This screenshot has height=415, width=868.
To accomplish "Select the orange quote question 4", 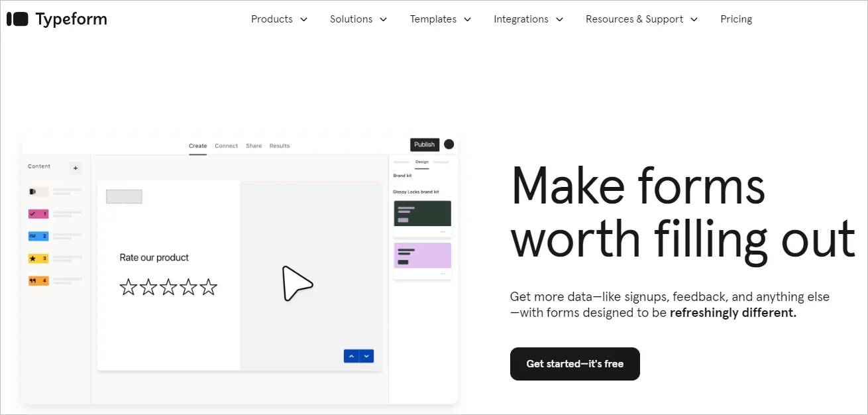I will (x=38, y=281).
